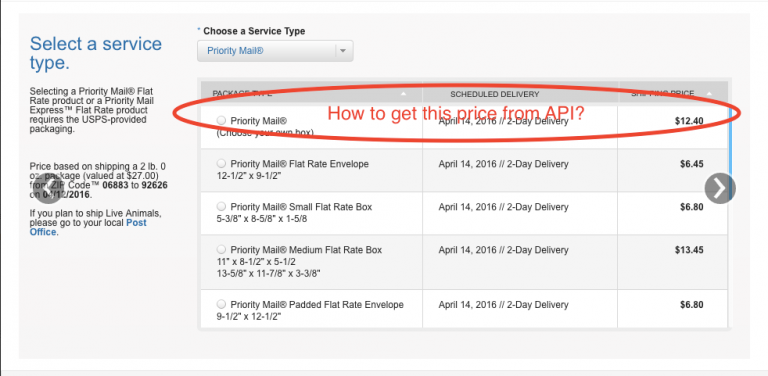Open the Choose a Service Type dropdown

[x=275, y=51]
